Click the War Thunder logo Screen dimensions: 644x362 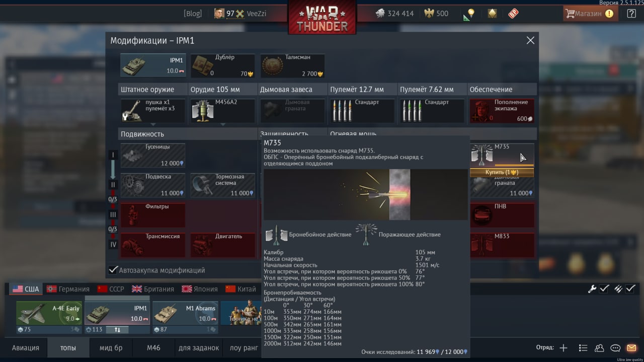pos(322,18)
